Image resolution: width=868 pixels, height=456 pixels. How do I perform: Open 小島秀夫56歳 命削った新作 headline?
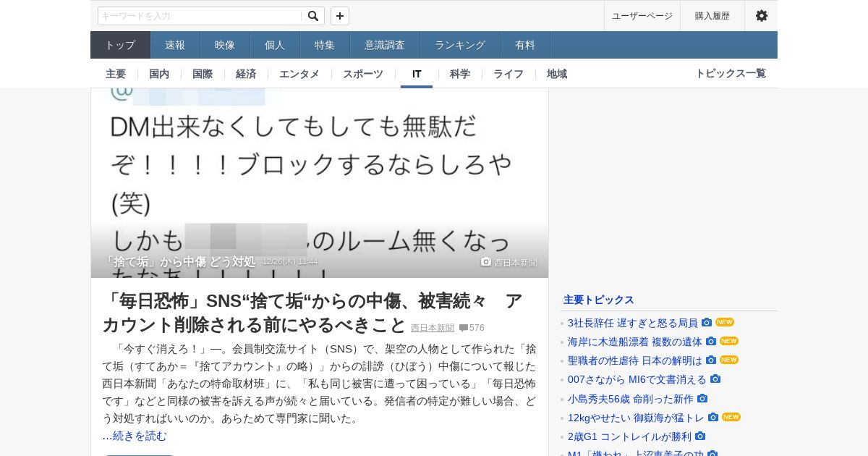point(631,399)
